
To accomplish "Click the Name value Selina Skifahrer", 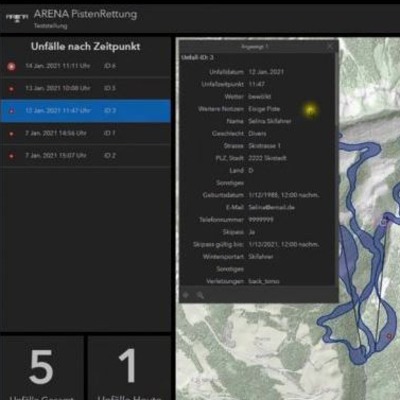I will pyautogui.click(x=270, y=121).
